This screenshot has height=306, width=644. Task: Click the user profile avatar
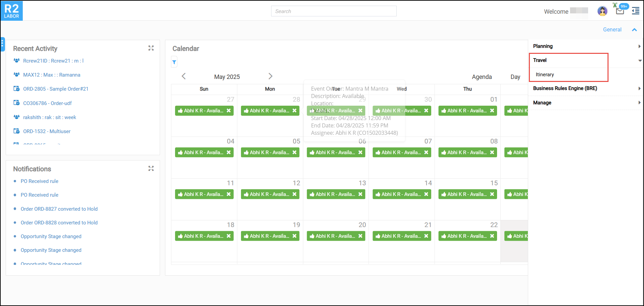pyautogui.click(x=602, y=11)
